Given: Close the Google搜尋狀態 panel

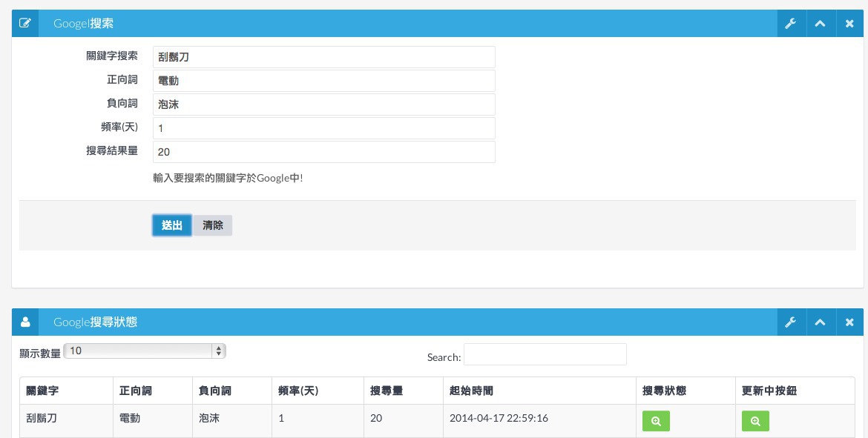Looking at the screenshot, I should click(x=849, y=322).
